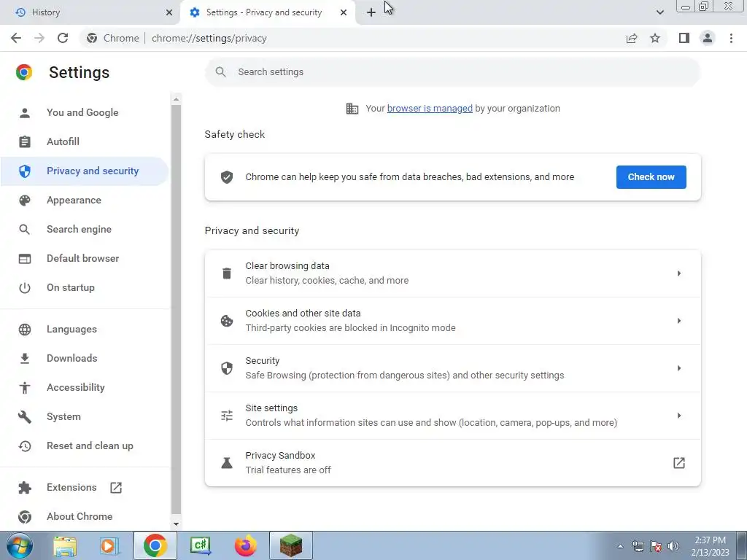The width and height of the screenshot is (747, 560).
Task: Show hidden tray icons arrow
Action: point(620,546)
